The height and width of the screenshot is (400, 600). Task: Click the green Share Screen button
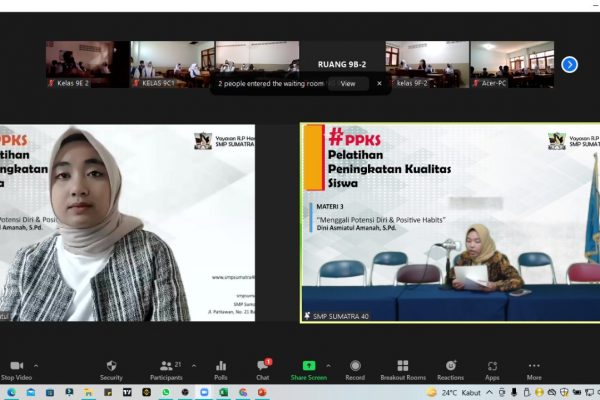[x=309, y=370]
